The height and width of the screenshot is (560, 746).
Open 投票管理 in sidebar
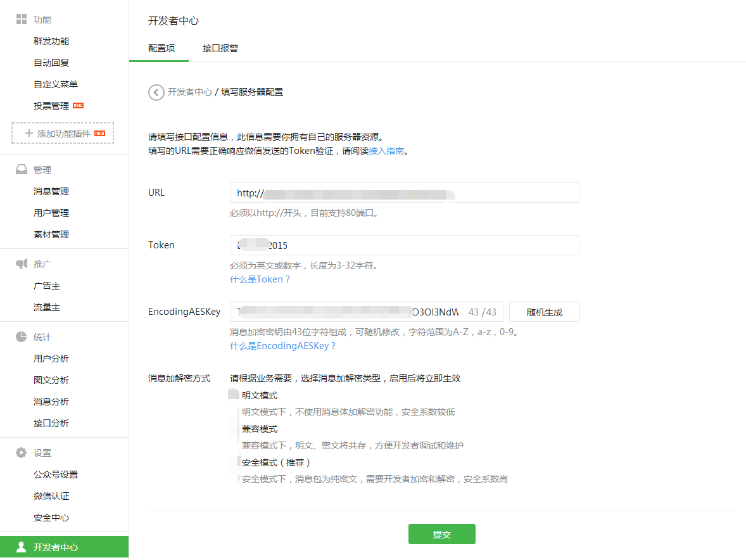51,106
